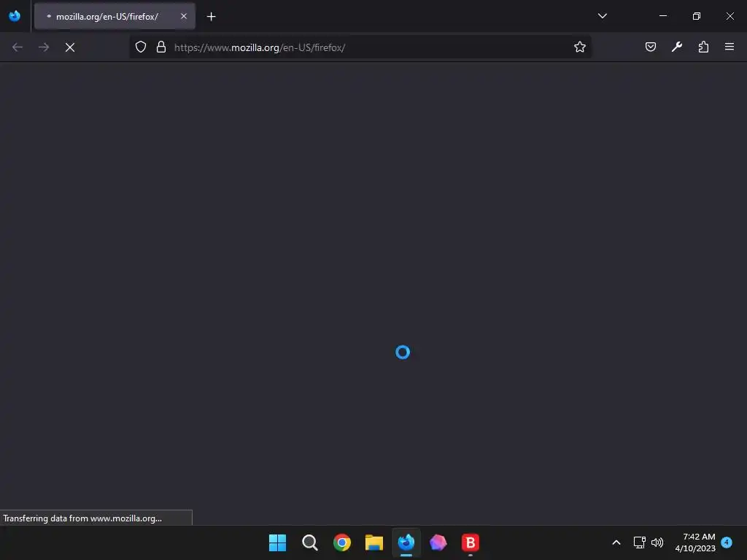Open the red B app in taskbar

(x=471, y=542)
